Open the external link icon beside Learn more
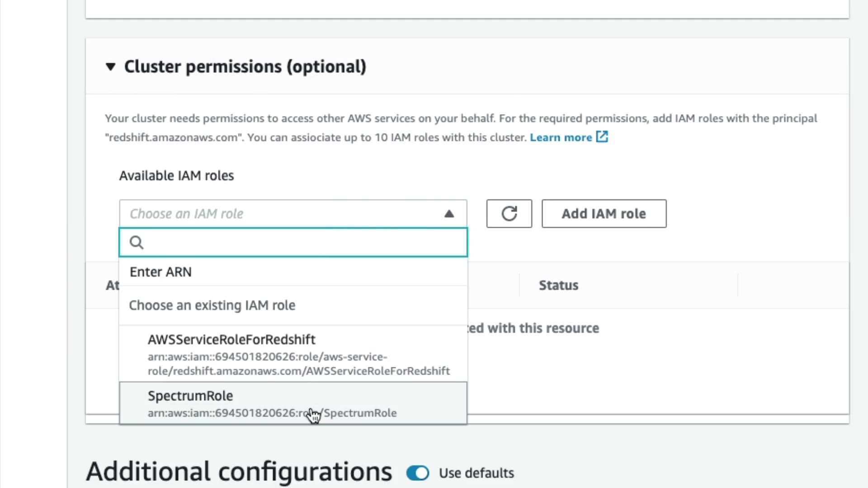The width and height of the screenshot is (868, 488). 602,137
